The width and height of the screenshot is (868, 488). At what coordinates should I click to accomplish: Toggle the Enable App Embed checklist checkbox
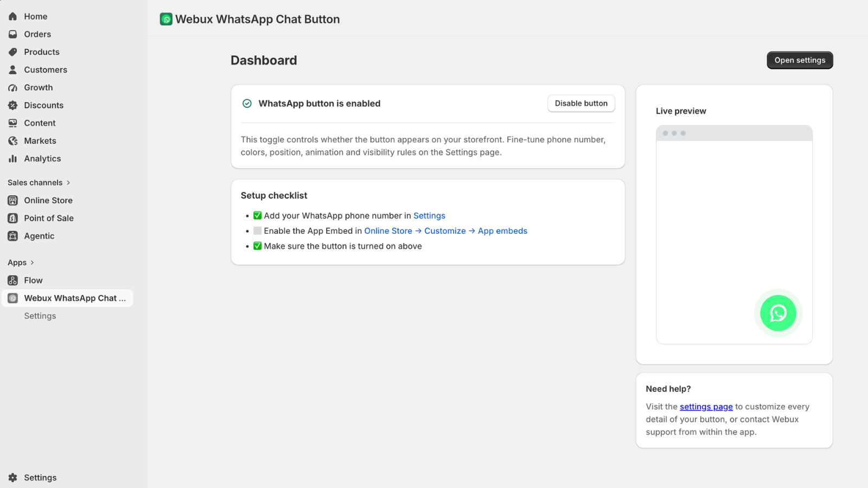point(258,231)
